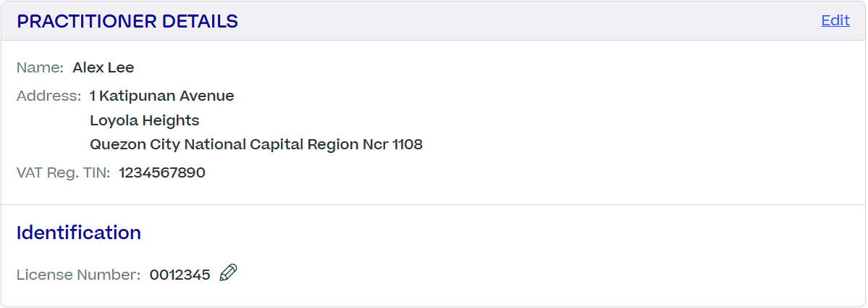Select the address line 1 Katipunan Avenue

[x=161, y=96]
